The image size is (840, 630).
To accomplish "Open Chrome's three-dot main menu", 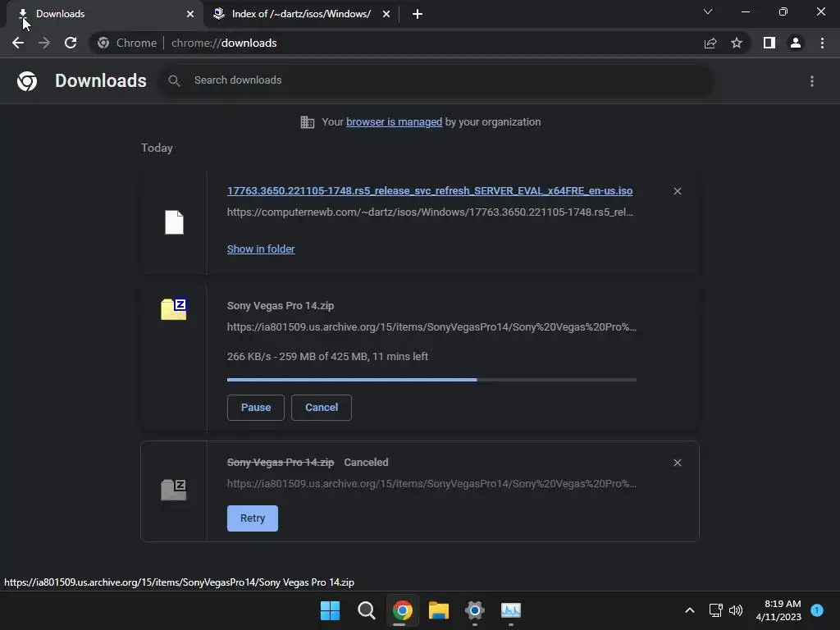I will tap(822, 43).
